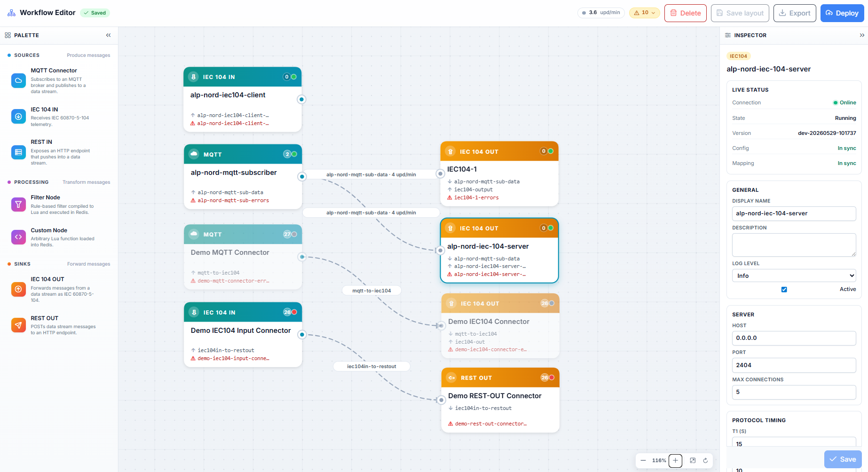Click the header icon of alp-nord-iec-104-server node
This screenshot has height=472, width=868.
[450, 228]
